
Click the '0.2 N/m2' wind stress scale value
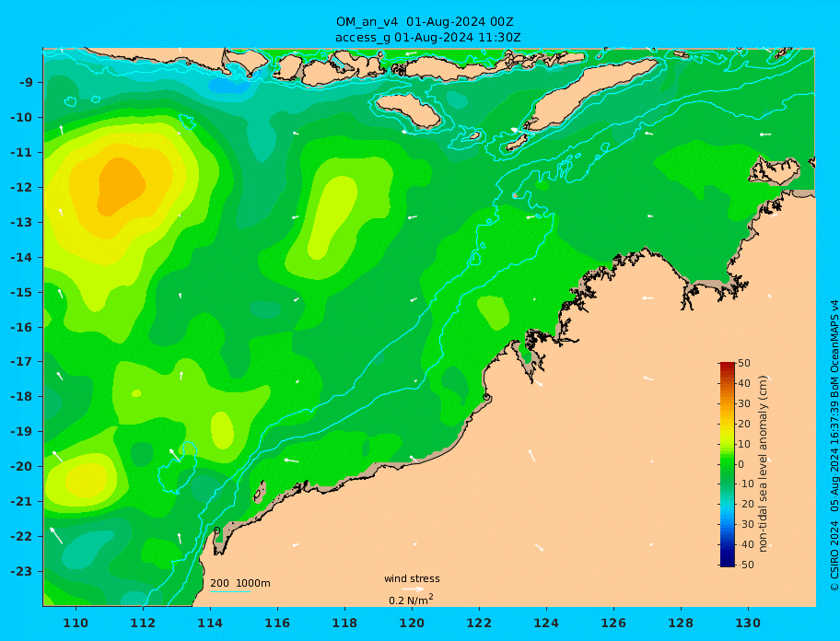pyautogui.click(x=411, y=600)
